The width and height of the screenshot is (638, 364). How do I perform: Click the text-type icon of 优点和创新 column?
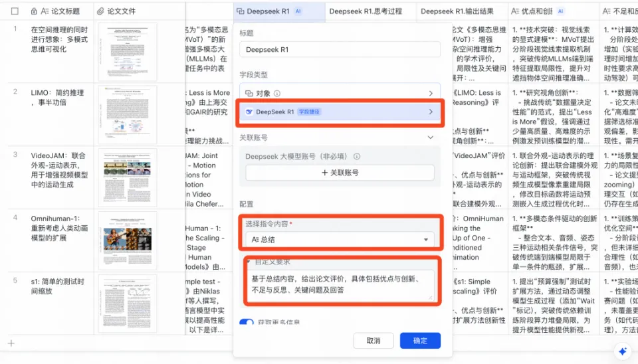click(x=515, y=11)
